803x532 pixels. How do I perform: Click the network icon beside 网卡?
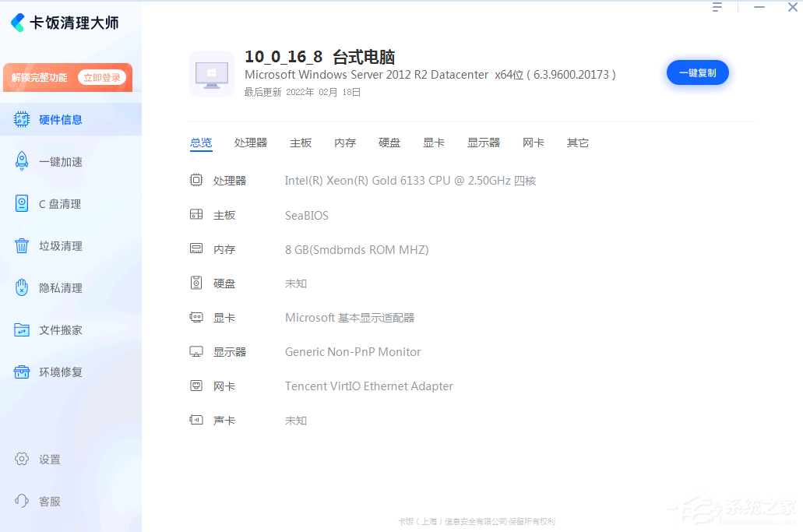pyautogui.click(x=196, y=386)
